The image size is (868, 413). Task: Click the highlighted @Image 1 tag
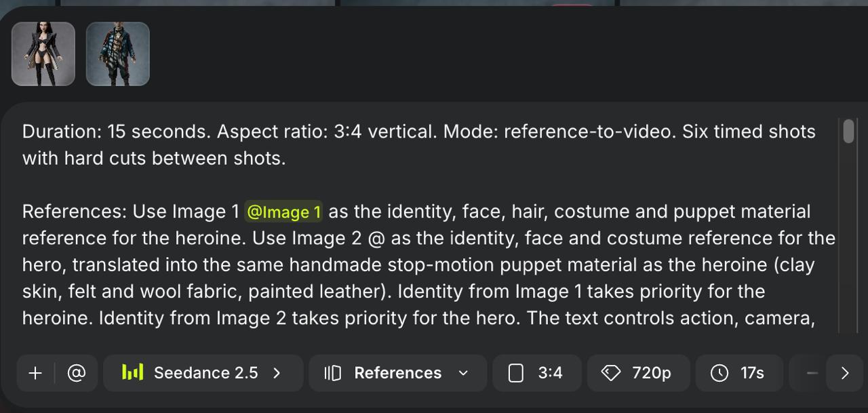[283, 212]
